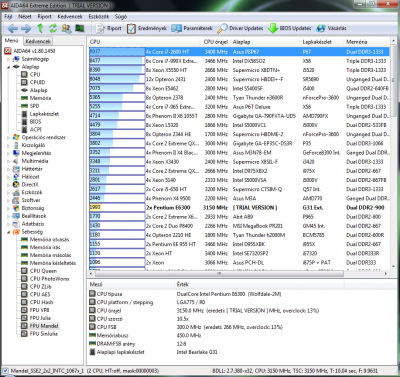Open the Riport menu
The height and width of the screenshot is (377, 400).
click(44, 16)
